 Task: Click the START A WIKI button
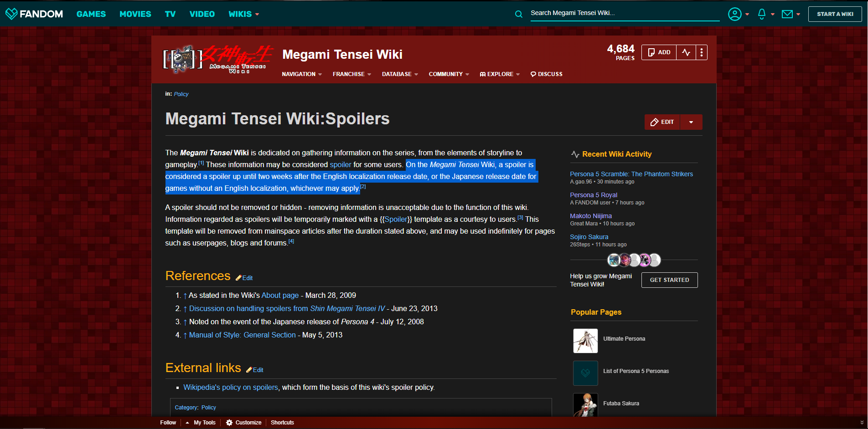pyautogui.click(x=835, y=14)
